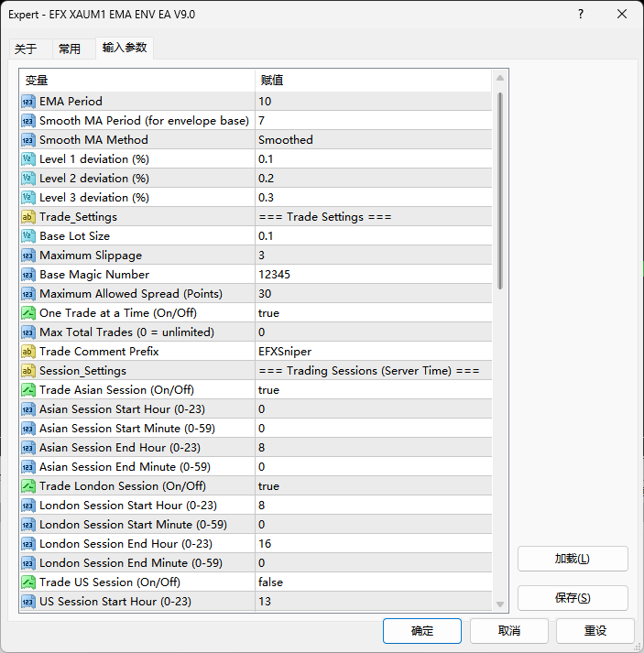
Task: Click the string icon beside Session_Settings
Action: pos(28,371)
